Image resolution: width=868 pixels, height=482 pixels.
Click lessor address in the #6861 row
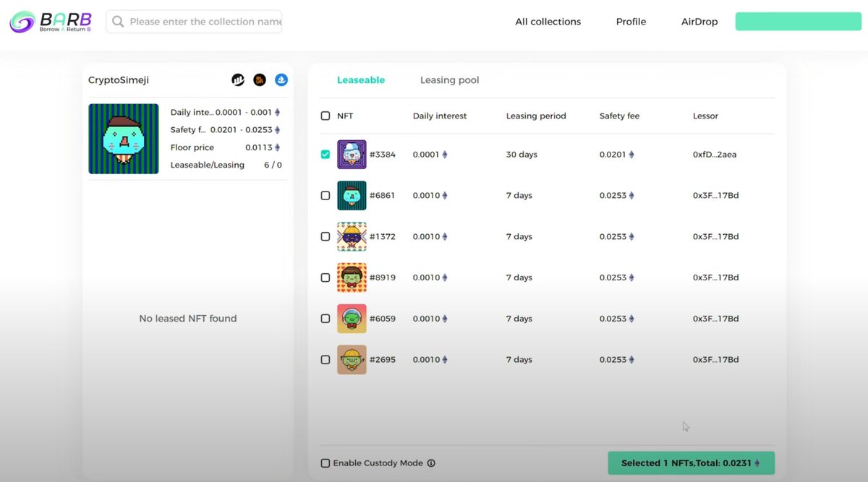coord(715,196)
